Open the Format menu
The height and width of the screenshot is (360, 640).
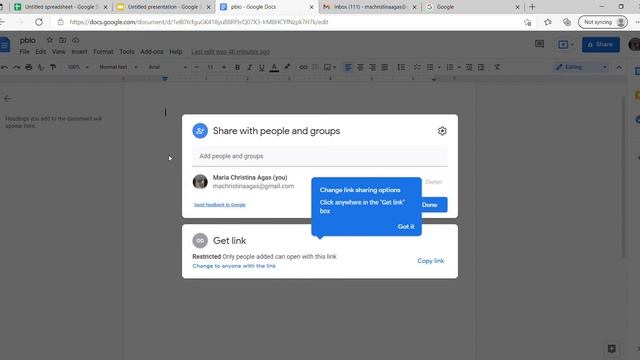[103, 52]
